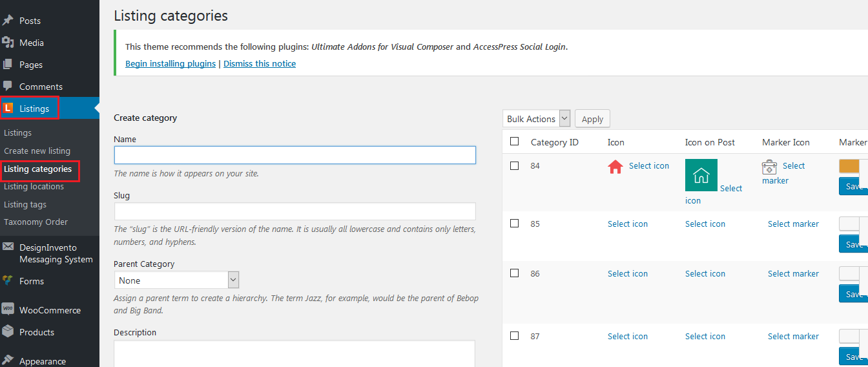Toggle the select-all checkbox in table header

click(515, 142)
